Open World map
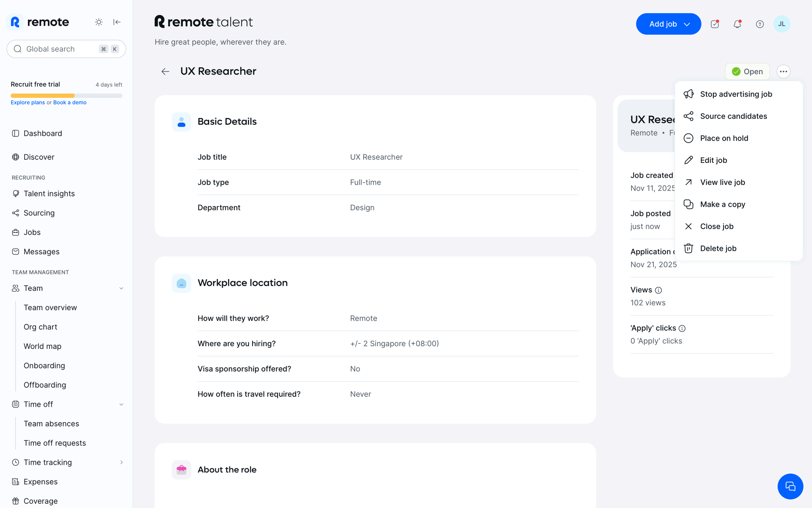 pos(42,346)
